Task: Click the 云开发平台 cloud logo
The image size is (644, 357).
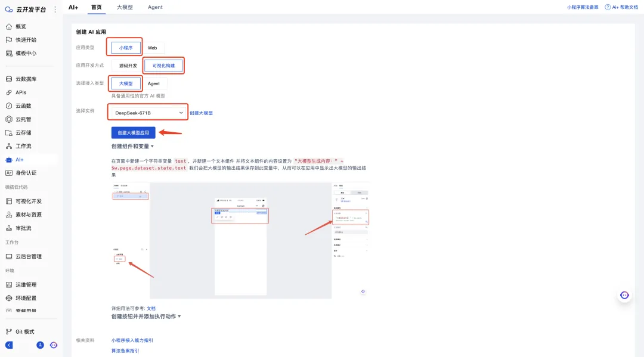Action: pos(8,9)
